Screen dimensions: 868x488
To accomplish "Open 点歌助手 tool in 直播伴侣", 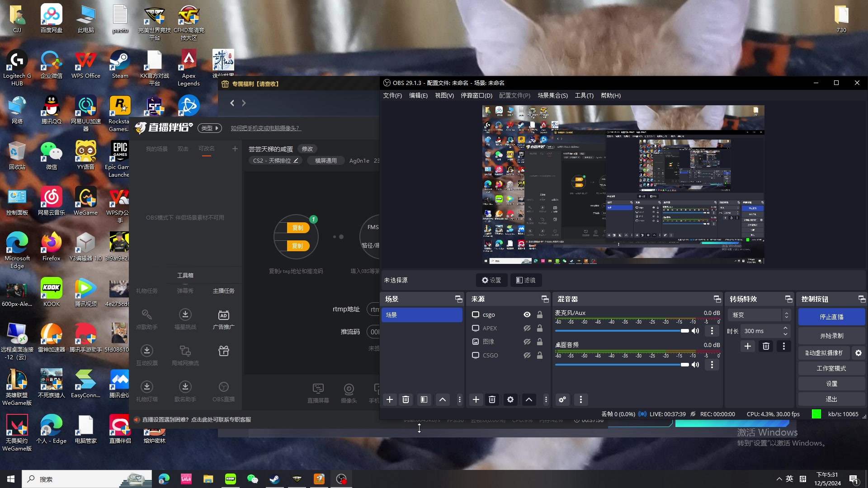I will tap(146, 319).
